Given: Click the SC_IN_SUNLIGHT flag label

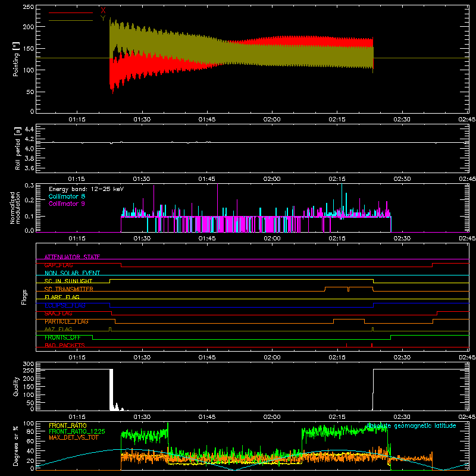Looking at the screenshot, I should click(x=68, y=281).
